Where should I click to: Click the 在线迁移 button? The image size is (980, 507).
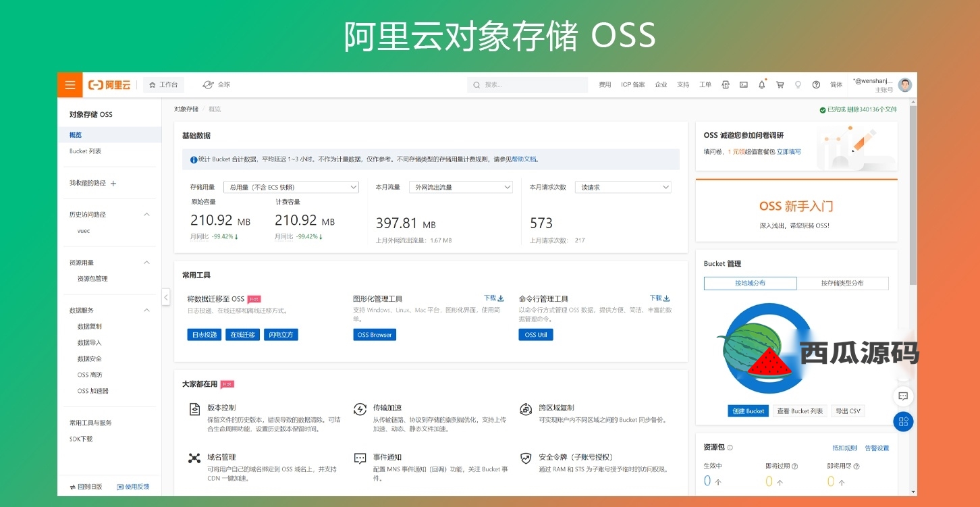click(x=243, y=335)
